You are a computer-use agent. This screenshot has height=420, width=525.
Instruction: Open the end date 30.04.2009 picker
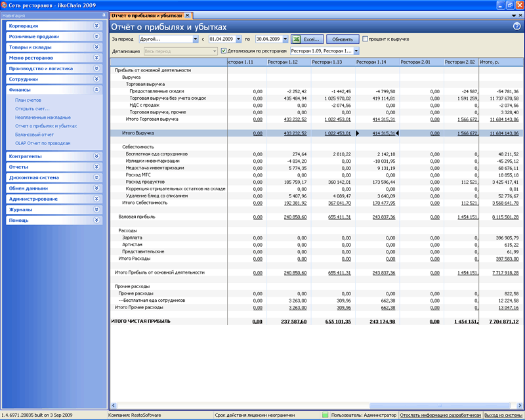[285, 39]
